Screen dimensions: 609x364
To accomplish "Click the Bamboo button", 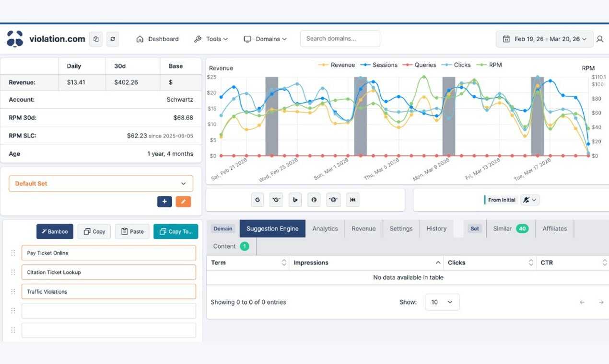I will pyautogui.click(x=55, y=231).
